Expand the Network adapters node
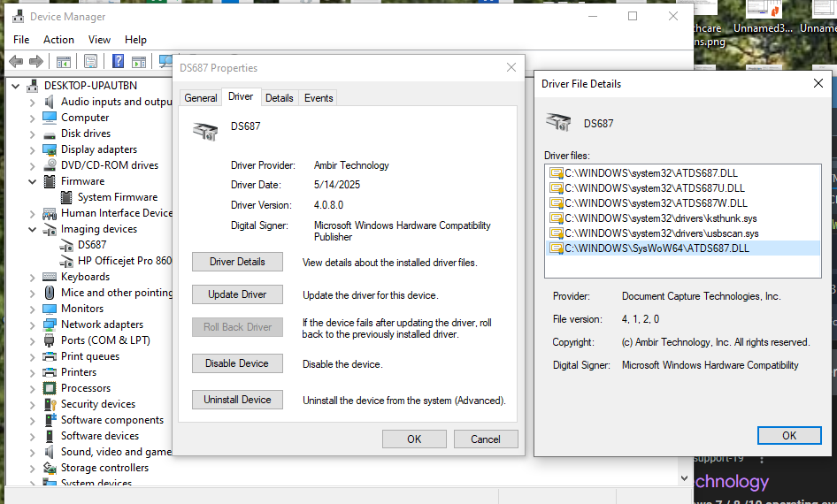The width and height of the screenshot is (837, 504). (x=32, y=325)
